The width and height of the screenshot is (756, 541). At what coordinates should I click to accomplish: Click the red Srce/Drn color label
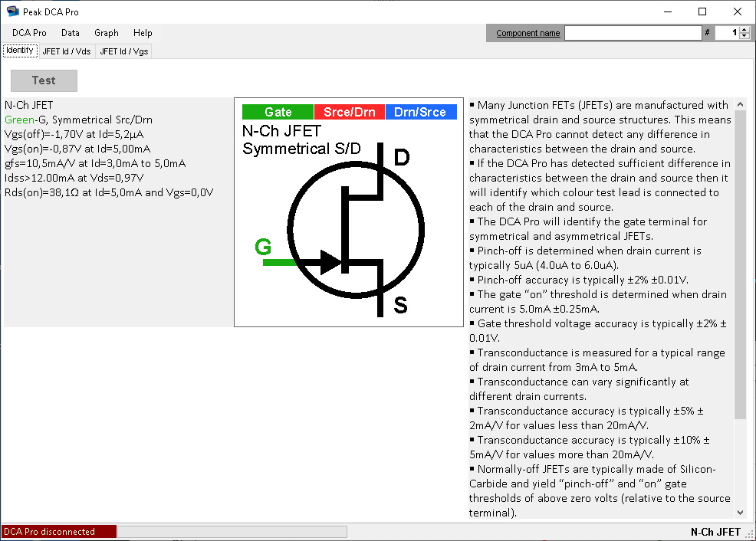coord(350,112)
